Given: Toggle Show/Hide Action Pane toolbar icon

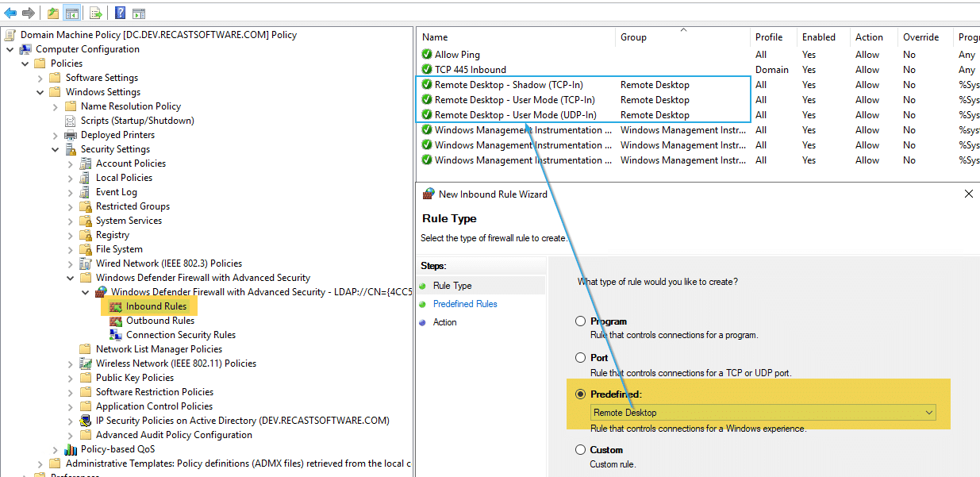Looking at the screenshot, I should click(139, 13).
